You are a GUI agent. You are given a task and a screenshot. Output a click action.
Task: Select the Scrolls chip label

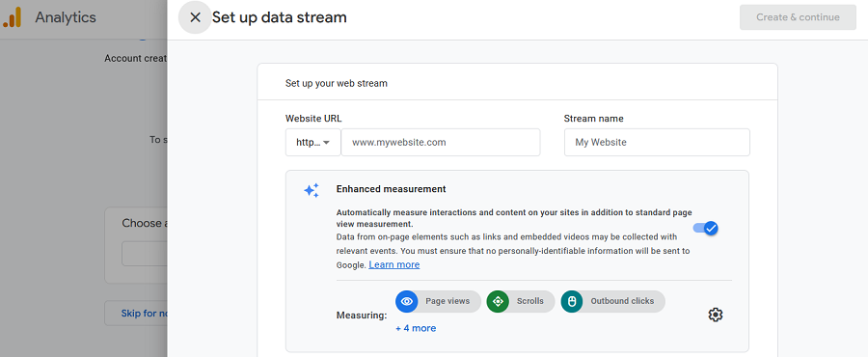coord(530,301)
